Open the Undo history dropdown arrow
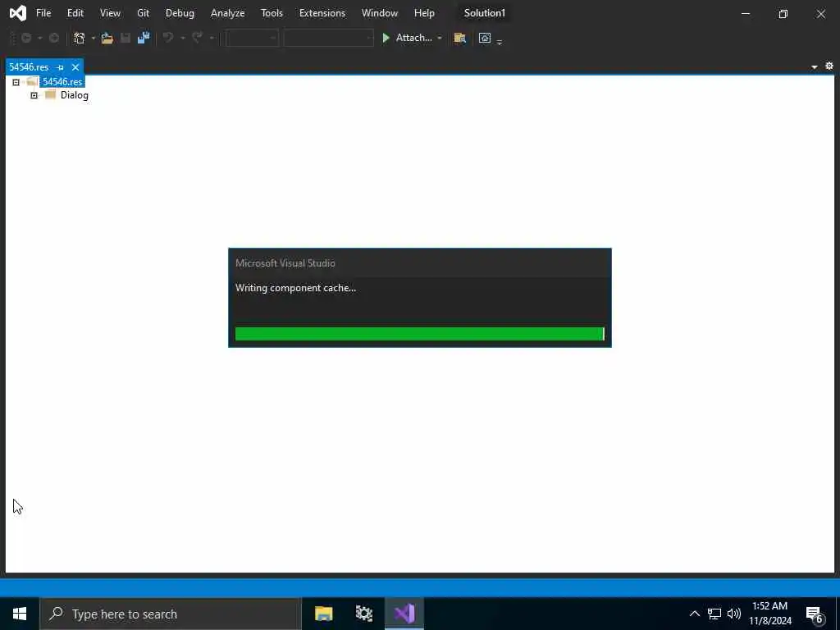This screenshot has height=630, width=840. (183, 38)
